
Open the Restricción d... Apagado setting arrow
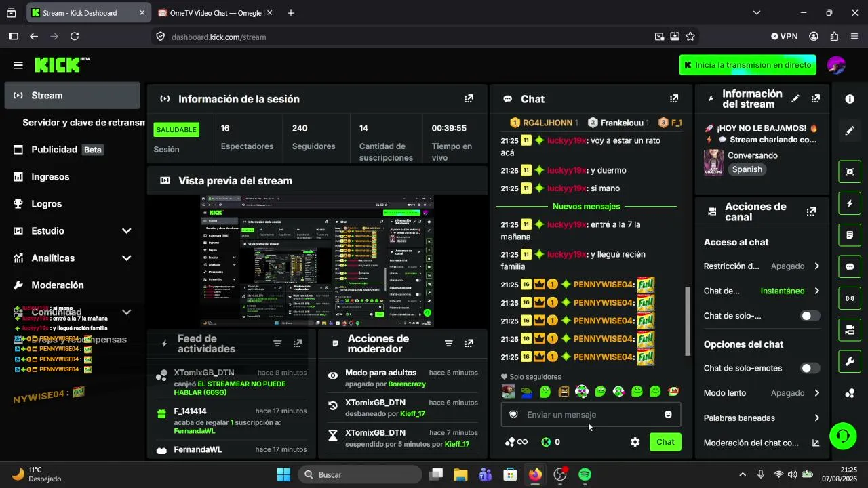tap(816, 266)
